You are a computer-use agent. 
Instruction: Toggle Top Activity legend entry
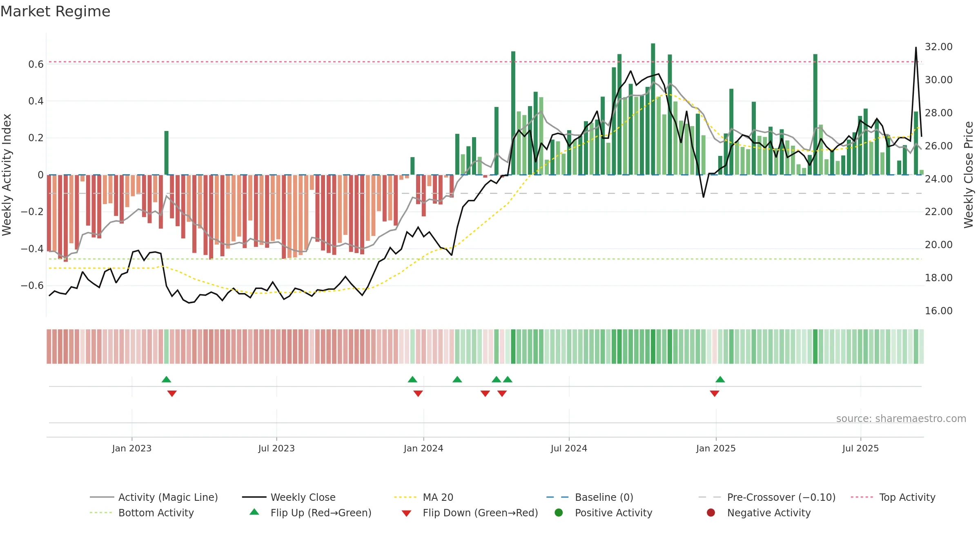pos(893,497)
